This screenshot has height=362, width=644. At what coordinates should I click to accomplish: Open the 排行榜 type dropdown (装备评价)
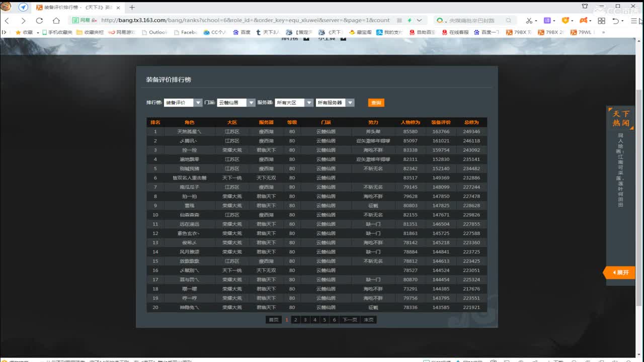(183, 103)
